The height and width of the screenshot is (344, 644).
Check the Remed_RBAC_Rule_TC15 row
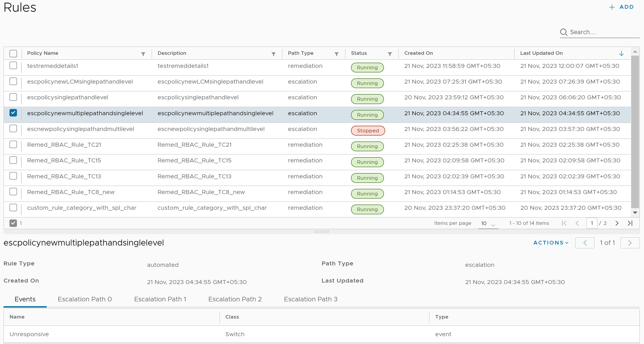click(x=13, y=160)
